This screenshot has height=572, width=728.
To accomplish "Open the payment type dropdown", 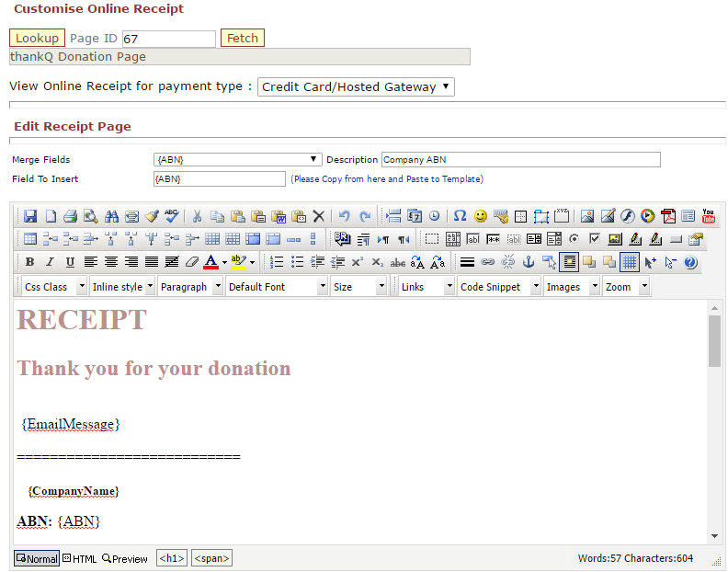I will tap(356, 86).
